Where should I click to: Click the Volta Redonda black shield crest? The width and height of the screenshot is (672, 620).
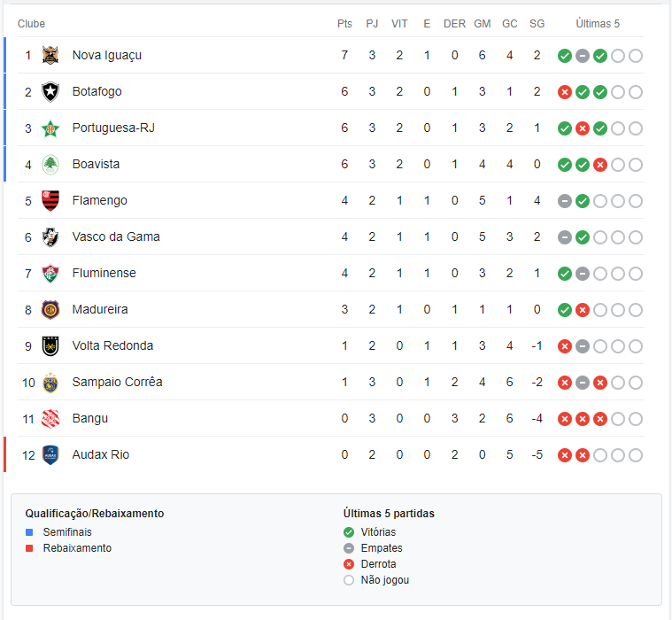pyautogui.click(x=50, y=346)
